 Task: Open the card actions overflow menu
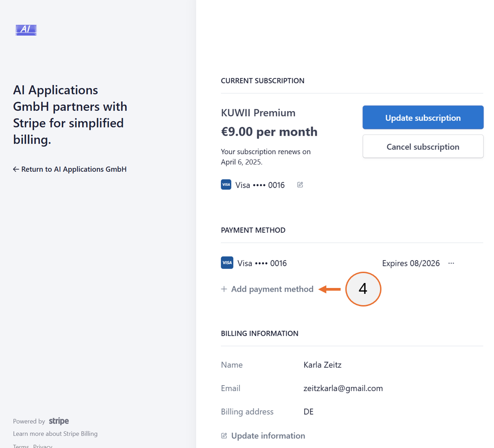tap(451, 263)
